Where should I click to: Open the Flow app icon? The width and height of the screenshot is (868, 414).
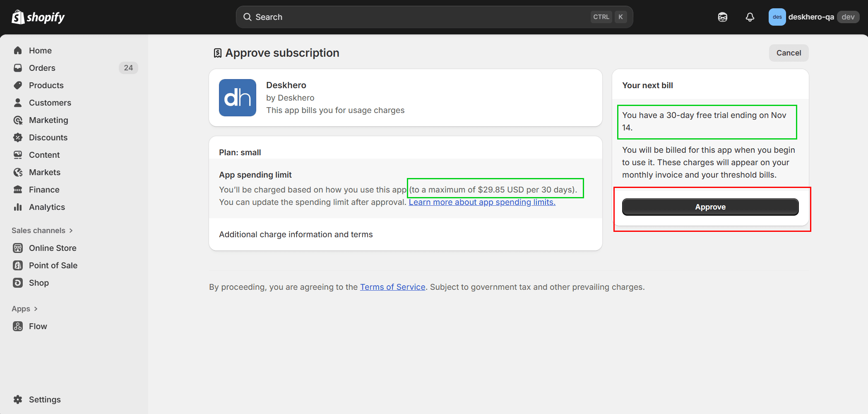click(x=18, y=326)
